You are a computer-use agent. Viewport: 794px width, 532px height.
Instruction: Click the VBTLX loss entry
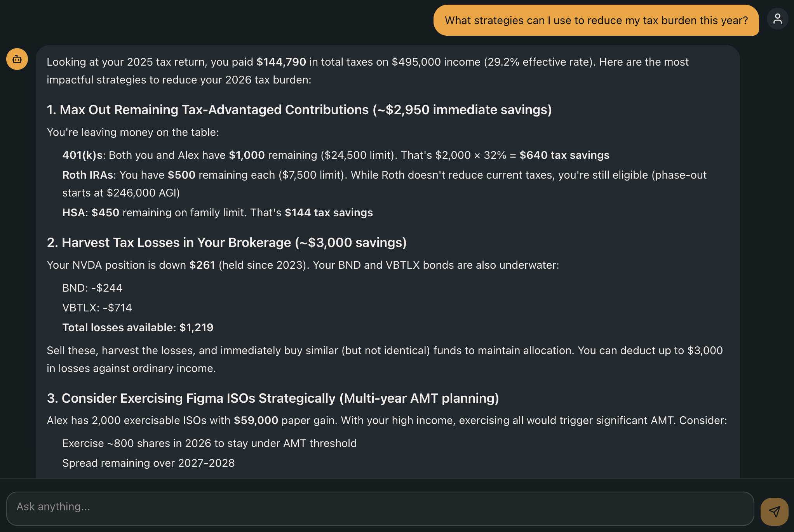click(x=97, y=308)
